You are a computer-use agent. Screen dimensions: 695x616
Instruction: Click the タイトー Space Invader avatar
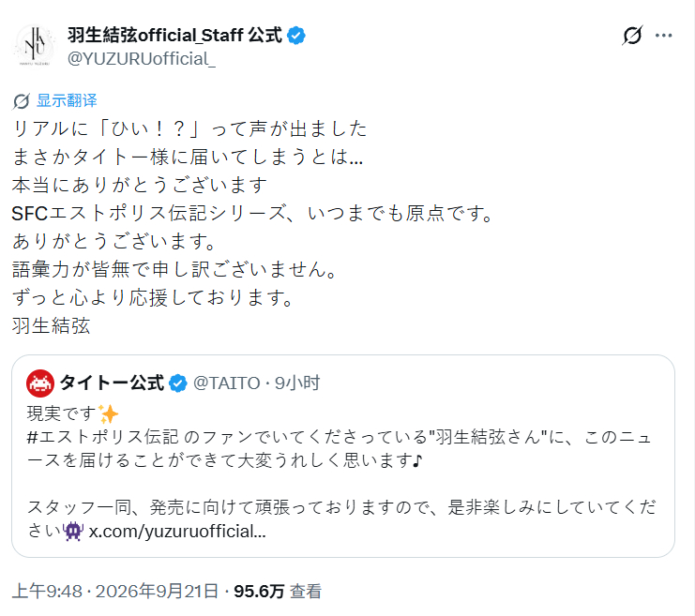[40, 383]
